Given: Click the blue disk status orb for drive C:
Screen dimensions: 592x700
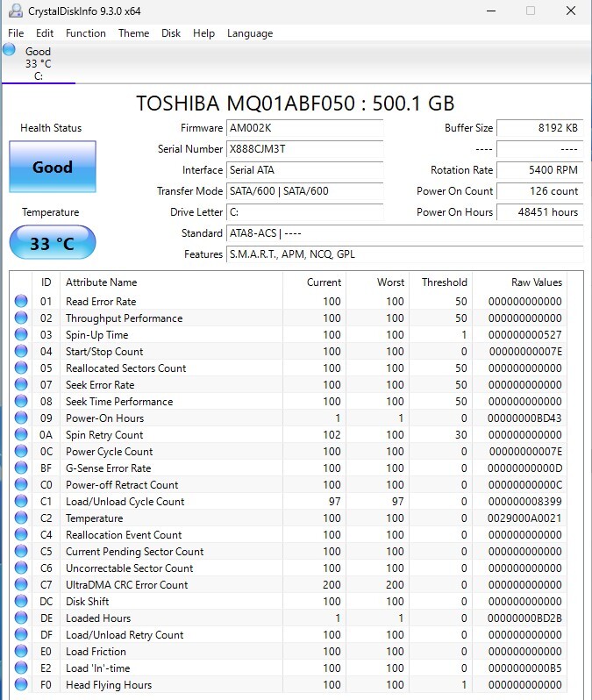Looking at the screenshot, I should (9, 49).
